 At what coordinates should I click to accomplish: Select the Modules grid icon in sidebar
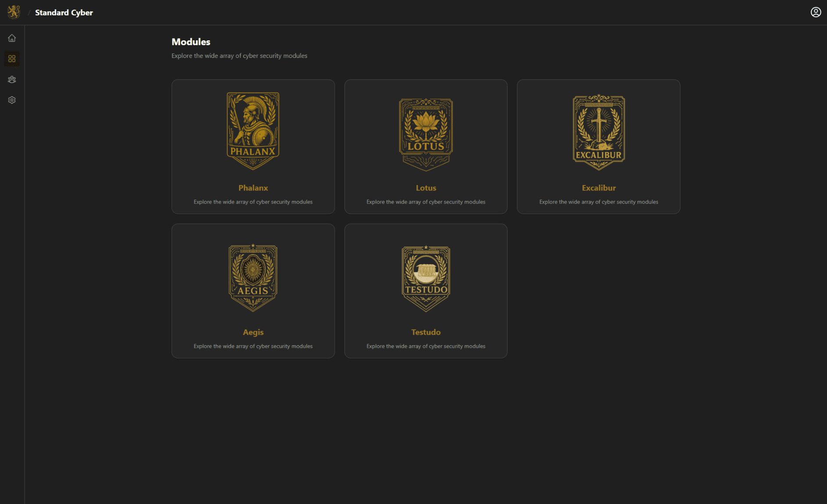pos(12,59)
